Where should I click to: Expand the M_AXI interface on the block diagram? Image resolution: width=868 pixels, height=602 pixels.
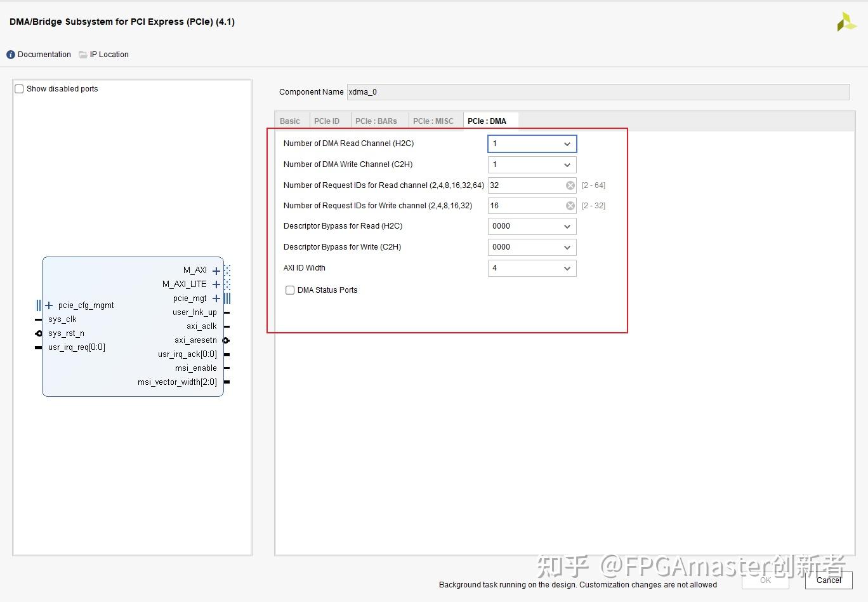pyautogui.click(x=216, y=270)
